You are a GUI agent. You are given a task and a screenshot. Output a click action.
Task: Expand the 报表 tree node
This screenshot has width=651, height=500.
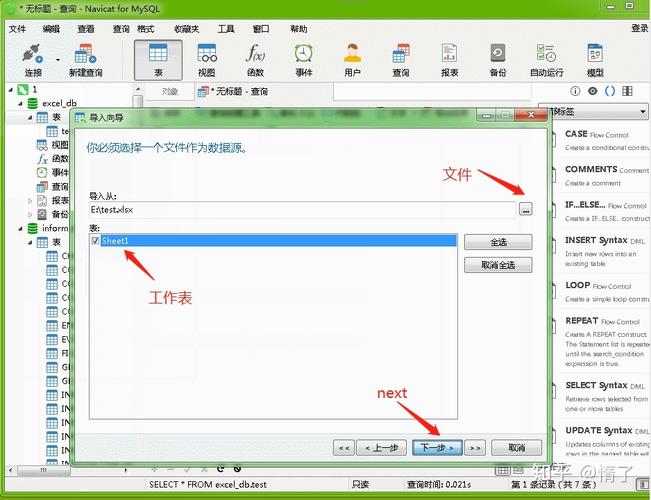click(x=30, y=201)
